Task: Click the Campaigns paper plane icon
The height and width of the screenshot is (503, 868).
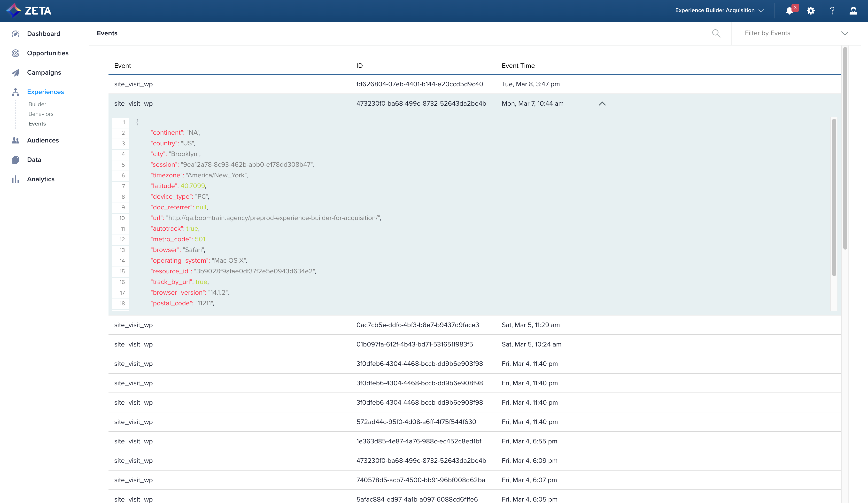Action: tap(15, 73)
